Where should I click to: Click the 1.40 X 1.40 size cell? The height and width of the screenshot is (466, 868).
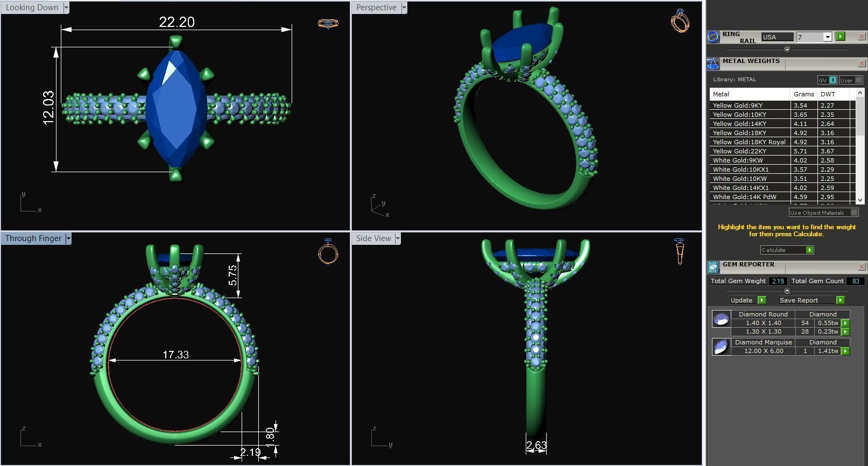763,323
